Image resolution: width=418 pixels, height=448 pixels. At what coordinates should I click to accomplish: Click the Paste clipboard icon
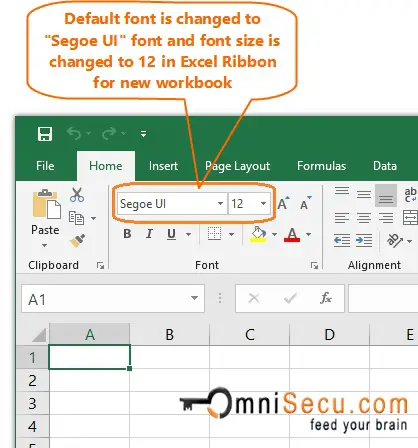coord(46,204)
